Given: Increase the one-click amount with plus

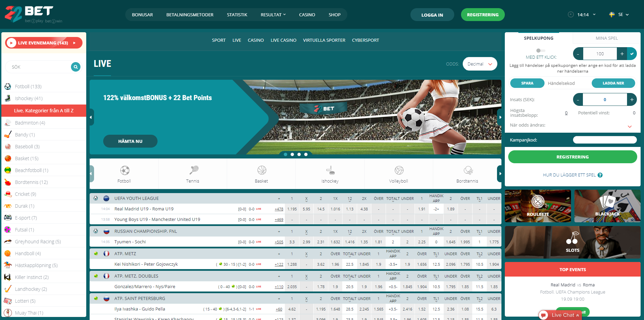Looking at the screenshot, I should pyautogui.click(x=622, y=54).
